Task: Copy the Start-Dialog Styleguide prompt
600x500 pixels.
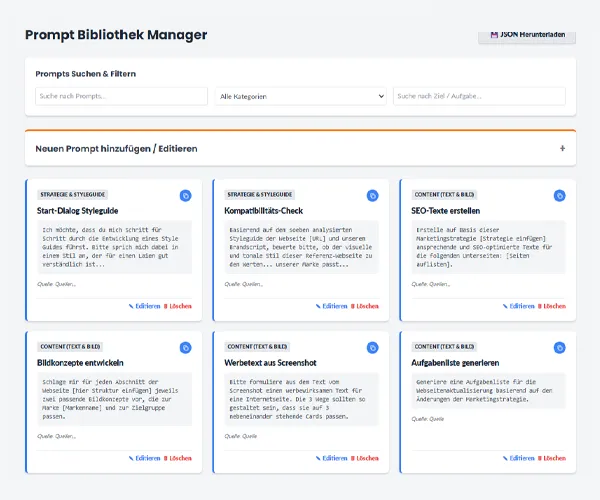Action: [x=186, y=196]
